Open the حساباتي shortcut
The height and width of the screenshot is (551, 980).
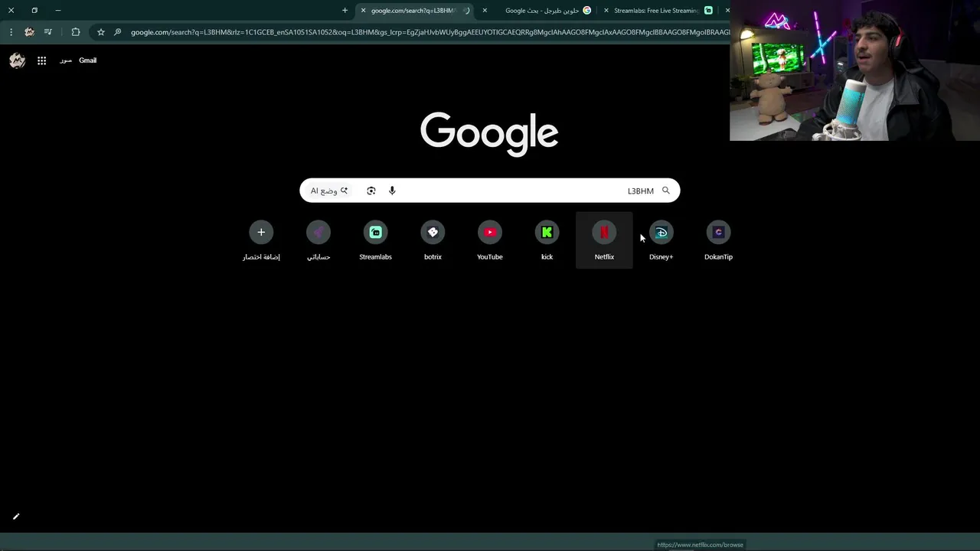point(318,240)
